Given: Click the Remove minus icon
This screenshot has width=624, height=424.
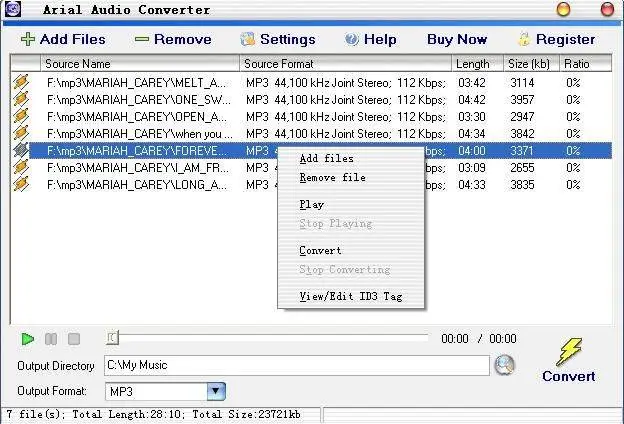Looking at the screenshot, I should tap(141, 39).
